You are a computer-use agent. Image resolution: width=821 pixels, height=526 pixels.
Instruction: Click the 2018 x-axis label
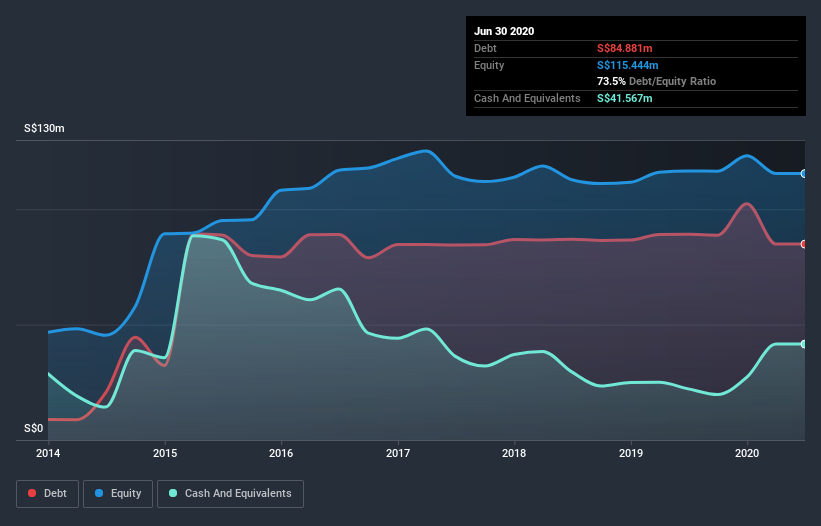tap(514, 453)
